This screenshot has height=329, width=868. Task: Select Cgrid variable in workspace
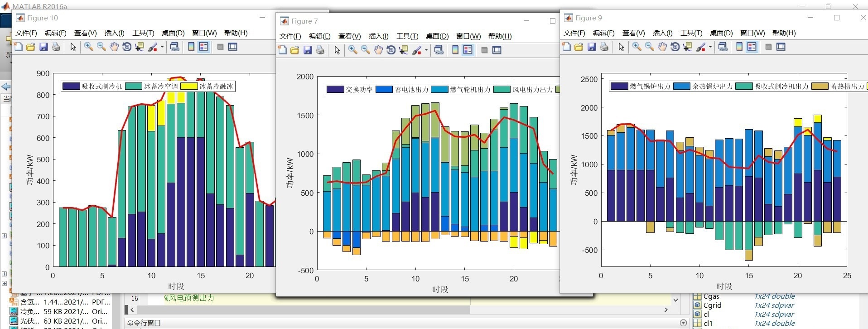pos(712,305)
